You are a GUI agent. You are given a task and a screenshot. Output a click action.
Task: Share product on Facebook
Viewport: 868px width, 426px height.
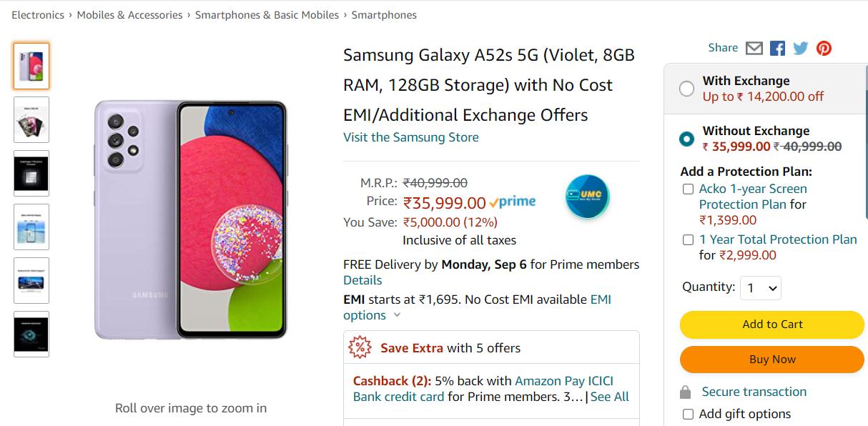(x=777, y=48)
